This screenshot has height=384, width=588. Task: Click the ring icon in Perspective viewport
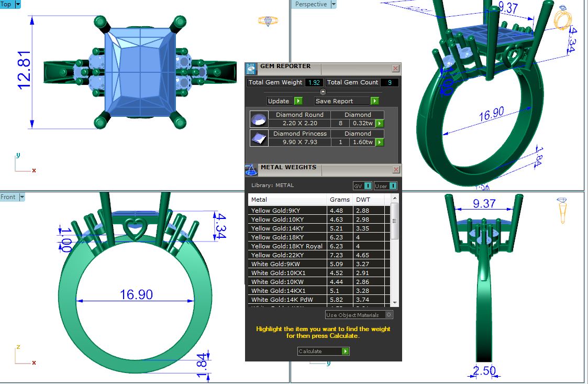(563, 18)
